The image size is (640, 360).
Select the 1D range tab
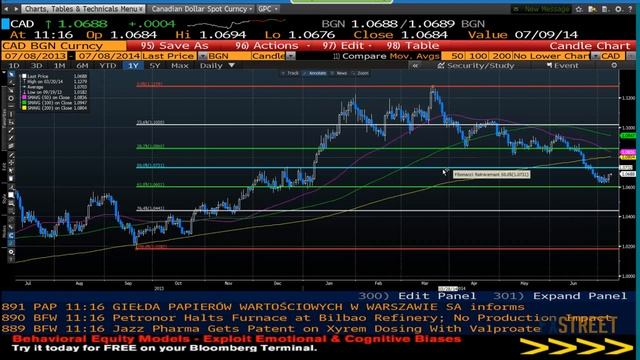tap(14, 65)
